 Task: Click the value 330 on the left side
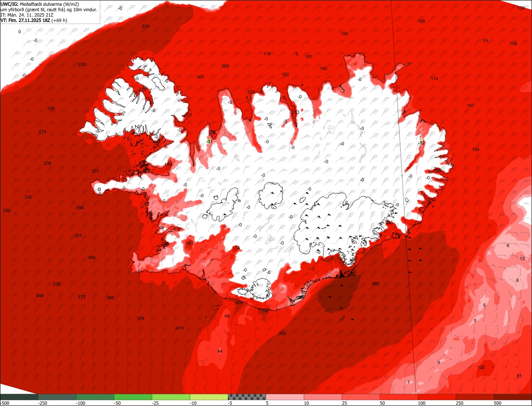(28, 197)
